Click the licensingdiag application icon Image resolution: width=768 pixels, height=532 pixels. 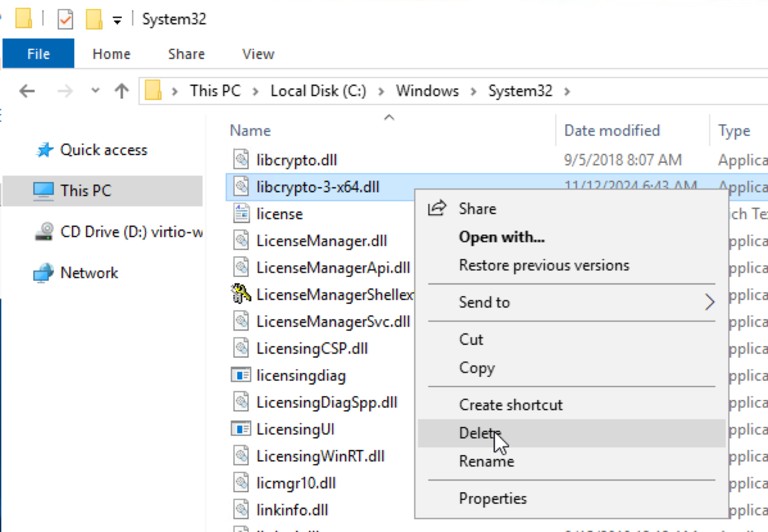(241, 375)
